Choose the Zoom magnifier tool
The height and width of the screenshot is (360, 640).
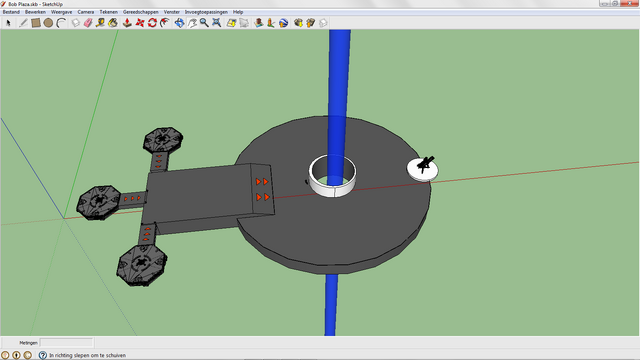coord(204,23)
